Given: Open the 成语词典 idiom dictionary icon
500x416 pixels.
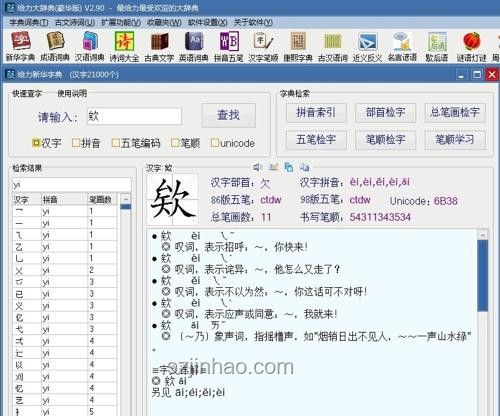Looking at the screenshot, I should (55, 47).
